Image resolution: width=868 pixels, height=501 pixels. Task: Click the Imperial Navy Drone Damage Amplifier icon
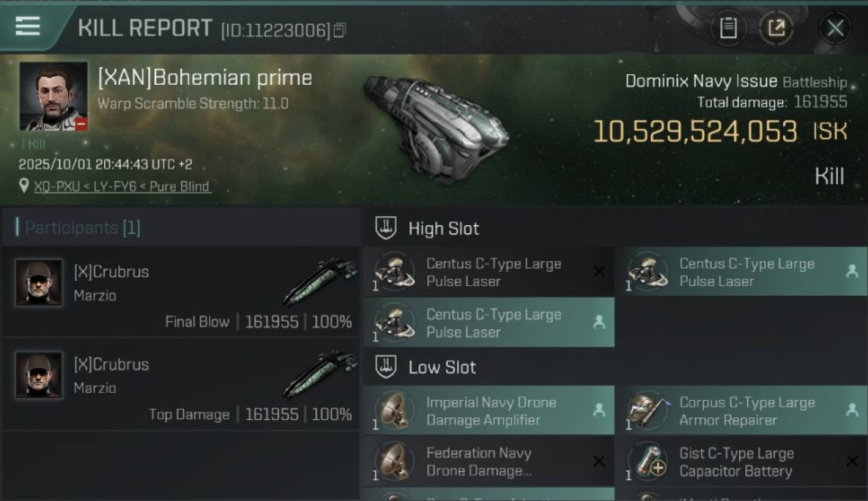click(x=394, y=411)
